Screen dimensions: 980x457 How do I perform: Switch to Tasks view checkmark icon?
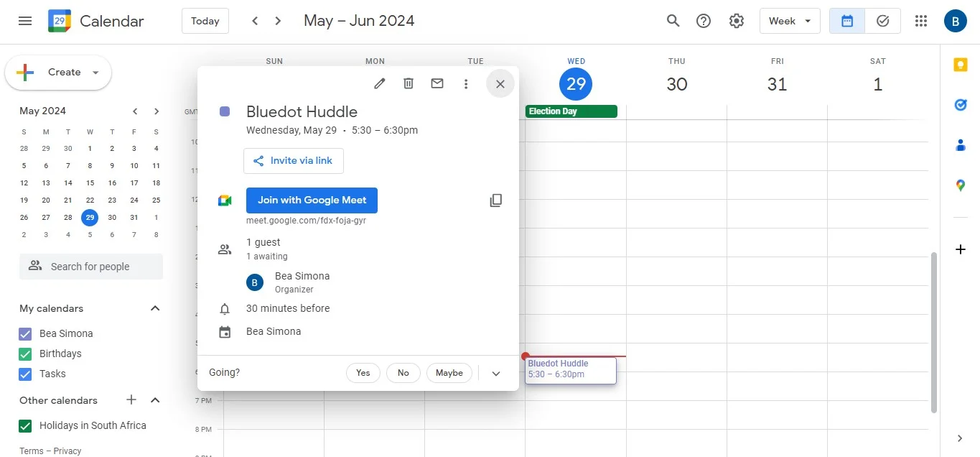tap(883, 21)
